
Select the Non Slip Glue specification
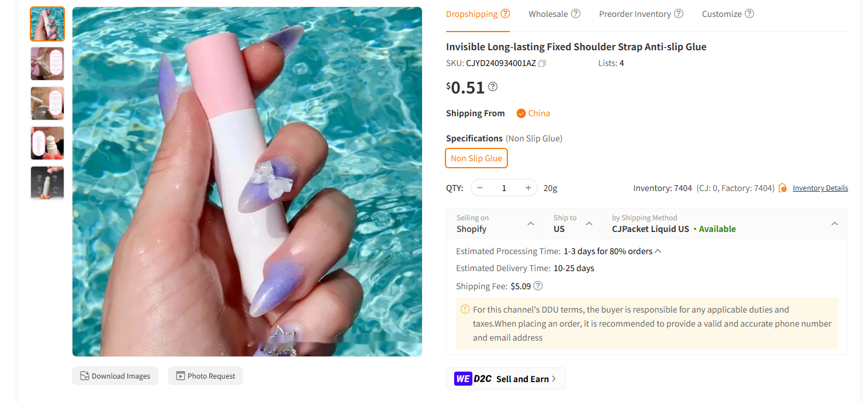(x=476, y=158)
